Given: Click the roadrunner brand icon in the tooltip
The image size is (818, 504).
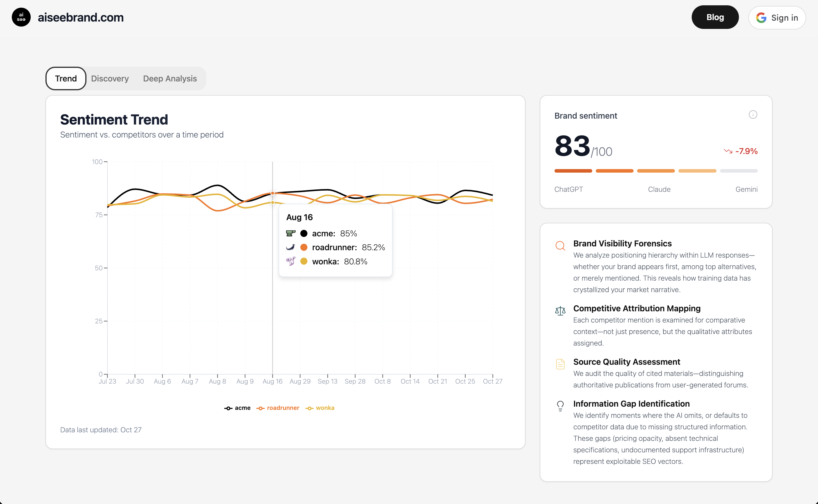Looking at the screenshot, I should click(290, 247).
